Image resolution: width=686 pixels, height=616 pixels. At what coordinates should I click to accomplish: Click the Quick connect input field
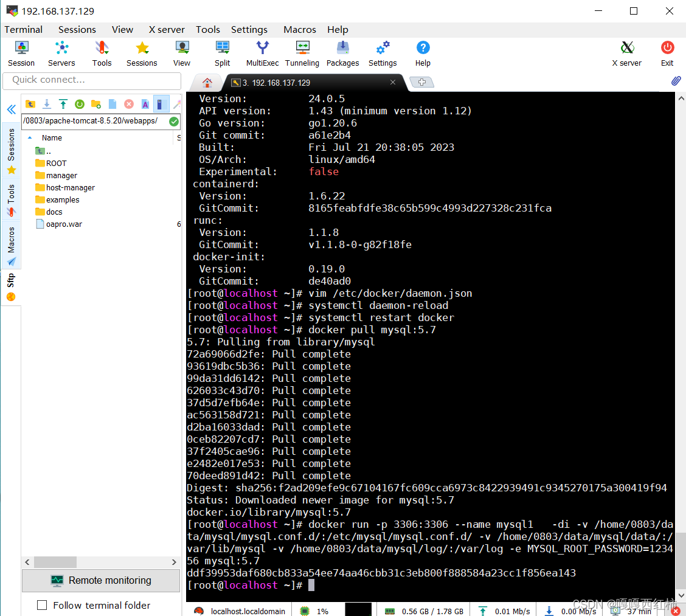point(92,80)
